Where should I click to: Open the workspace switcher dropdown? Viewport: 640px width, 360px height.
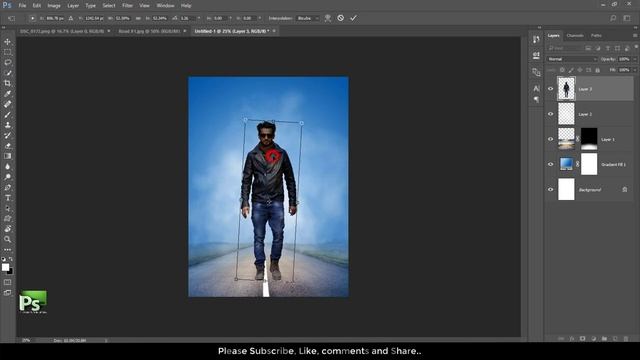click(627, 18)
